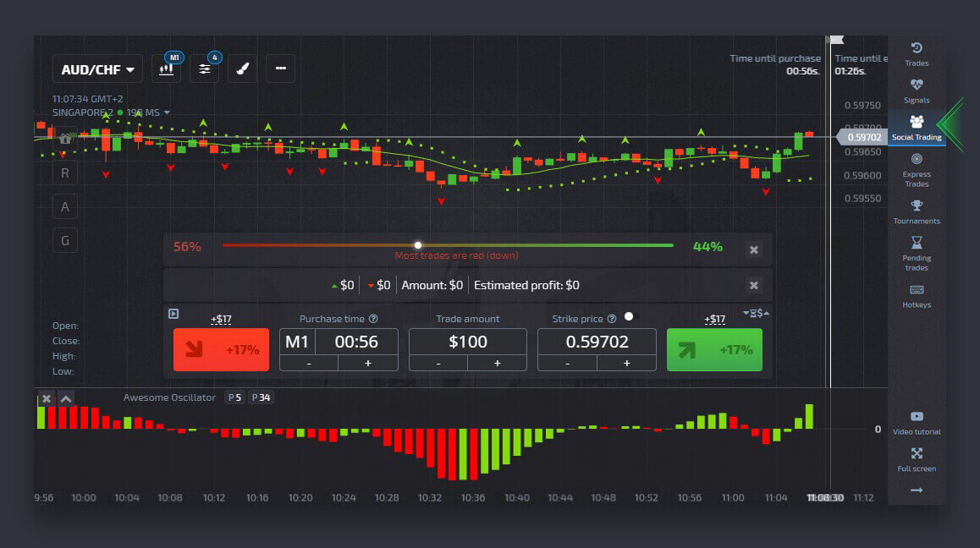Open the Social Trading tab

pos(917,127)
